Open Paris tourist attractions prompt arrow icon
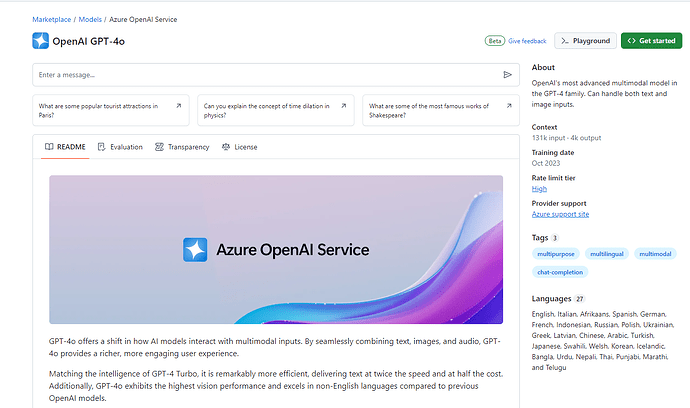690x408 pixels. pyautogui.click(x=178, y=106)
